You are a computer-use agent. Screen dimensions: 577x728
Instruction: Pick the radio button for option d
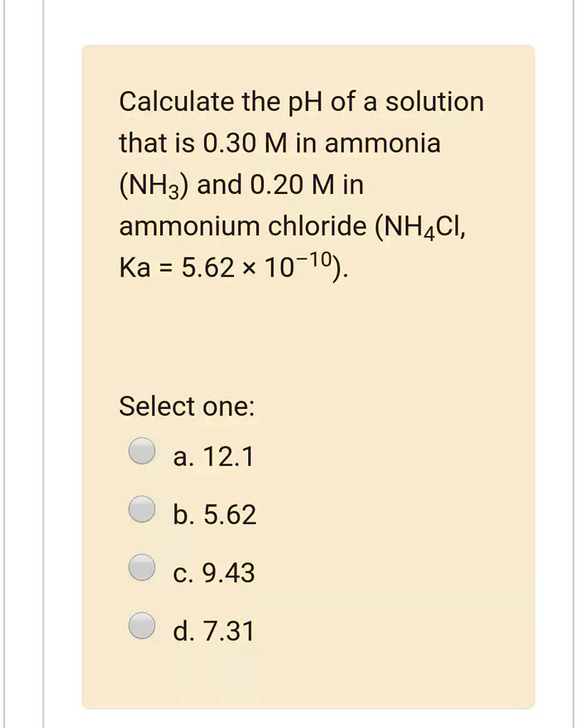coord(142,625)
